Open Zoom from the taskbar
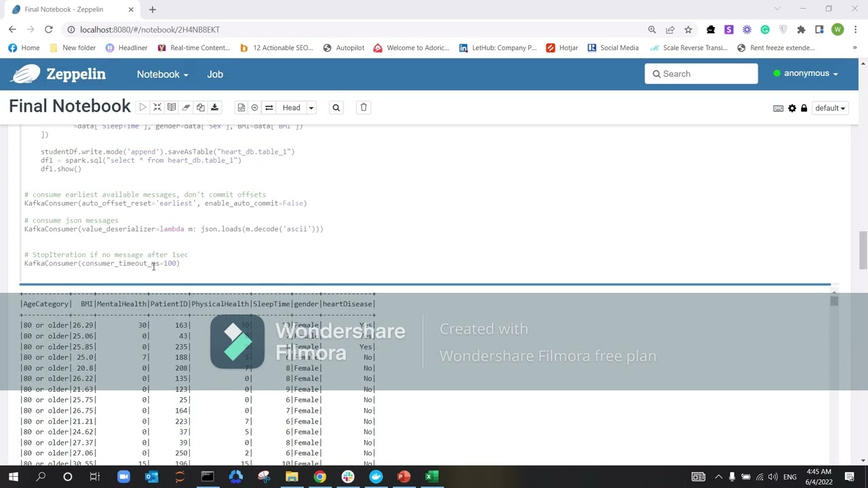The height and width of the screenshot is (488, 868). 123,476
